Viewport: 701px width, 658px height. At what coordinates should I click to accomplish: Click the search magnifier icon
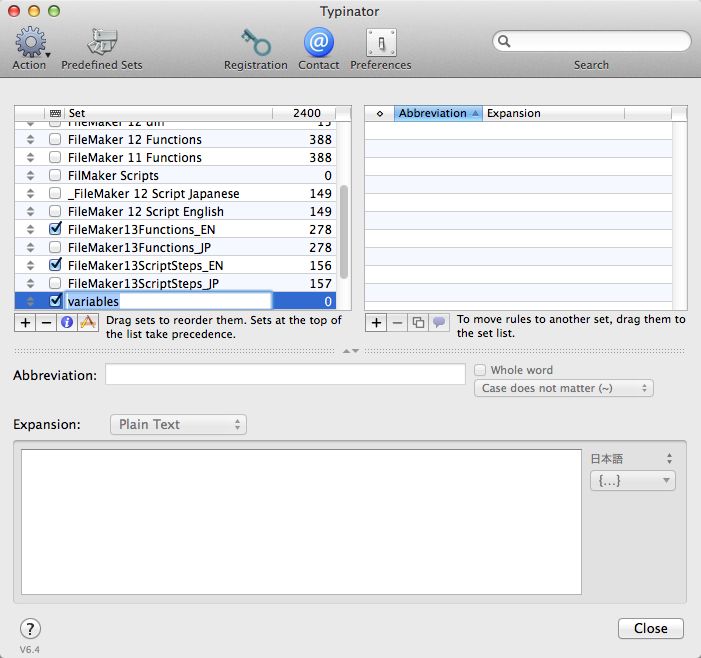click(504, 41)
